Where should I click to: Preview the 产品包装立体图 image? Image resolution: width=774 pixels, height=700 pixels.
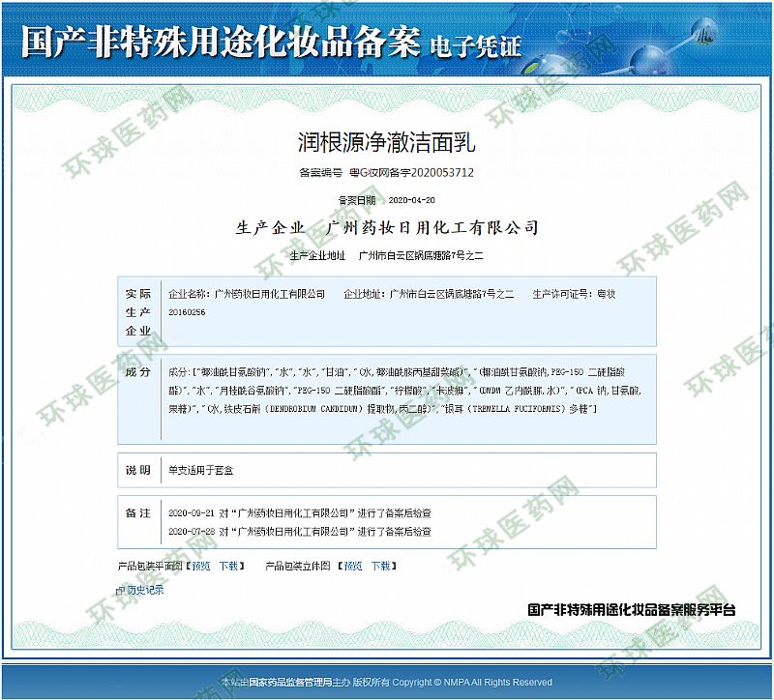[353, 566]
